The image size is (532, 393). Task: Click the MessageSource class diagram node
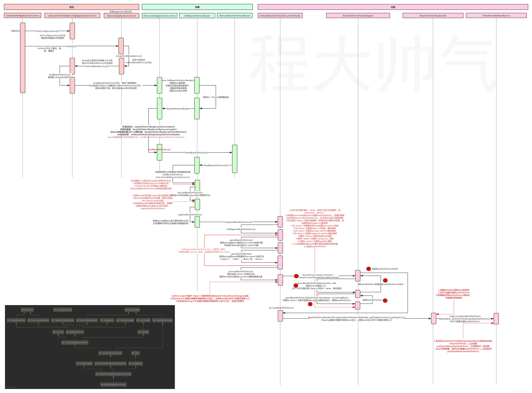107,320
